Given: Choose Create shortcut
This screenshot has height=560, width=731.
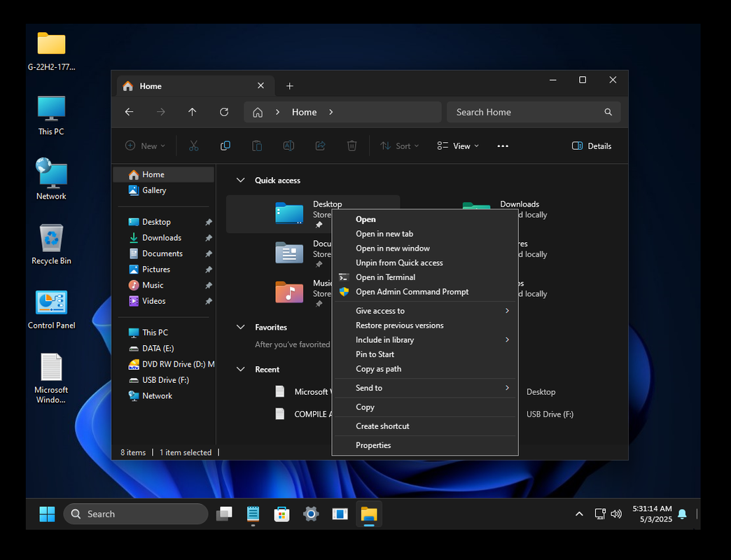Looking at the screenshot, I should pyautogui.click(x=425, y=426).
